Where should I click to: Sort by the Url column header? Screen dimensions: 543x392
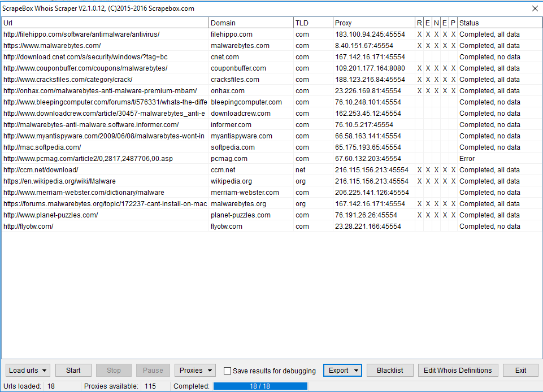pos(105,23)
